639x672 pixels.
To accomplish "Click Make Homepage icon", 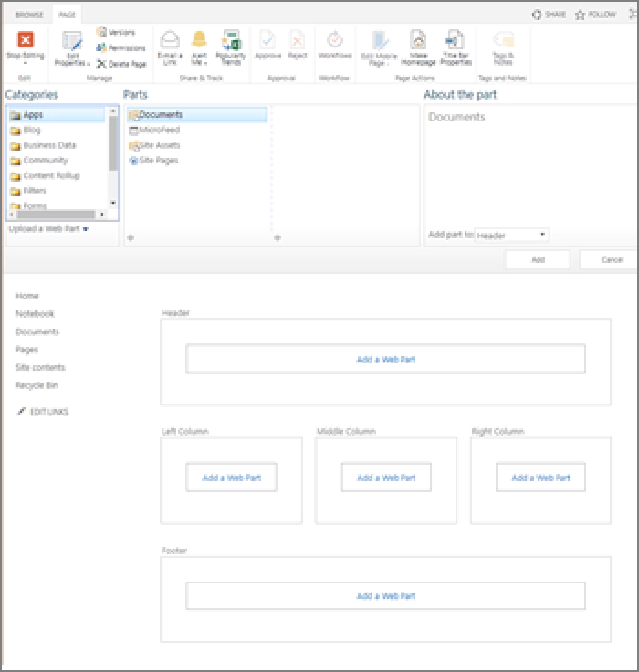I will pyautogui.click(x=418, y=40).
